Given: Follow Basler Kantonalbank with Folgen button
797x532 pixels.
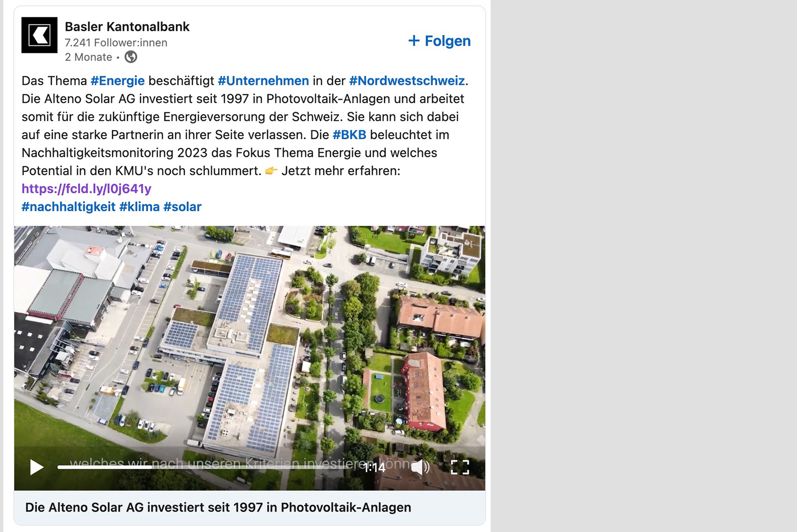Looking at the screenshot, I should tap(439, 41).
